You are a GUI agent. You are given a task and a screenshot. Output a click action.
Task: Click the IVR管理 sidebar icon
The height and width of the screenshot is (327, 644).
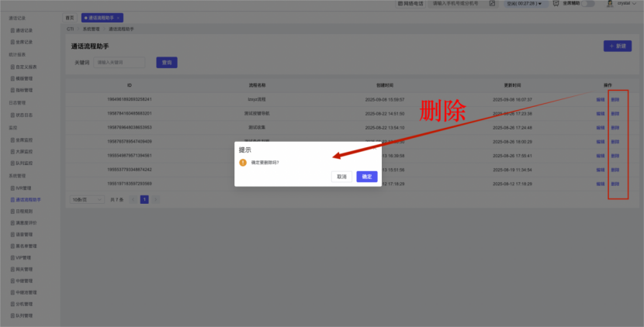12,188
